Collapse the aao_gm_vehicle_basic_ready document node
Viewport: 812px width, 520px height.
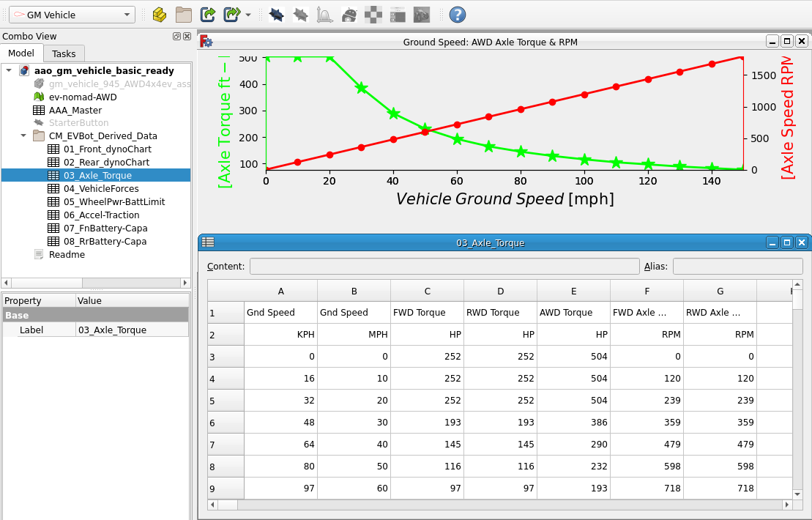coord(9,71)
